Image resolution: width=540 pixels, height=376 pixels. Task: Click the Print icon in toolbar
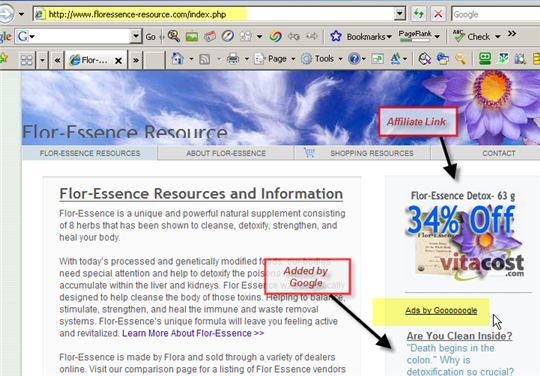tap(233, 59)
